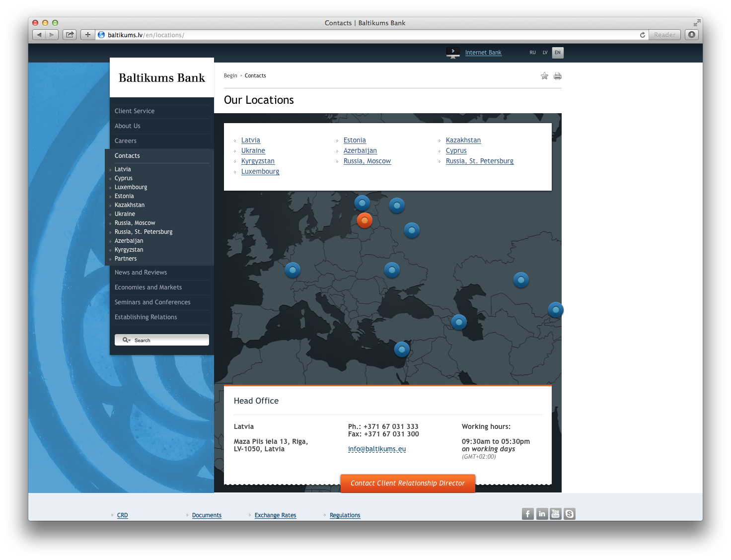Open Ukraine in sidebar submenu
Viewport: 731px width, 560px height.
click(x=125, y=214)
